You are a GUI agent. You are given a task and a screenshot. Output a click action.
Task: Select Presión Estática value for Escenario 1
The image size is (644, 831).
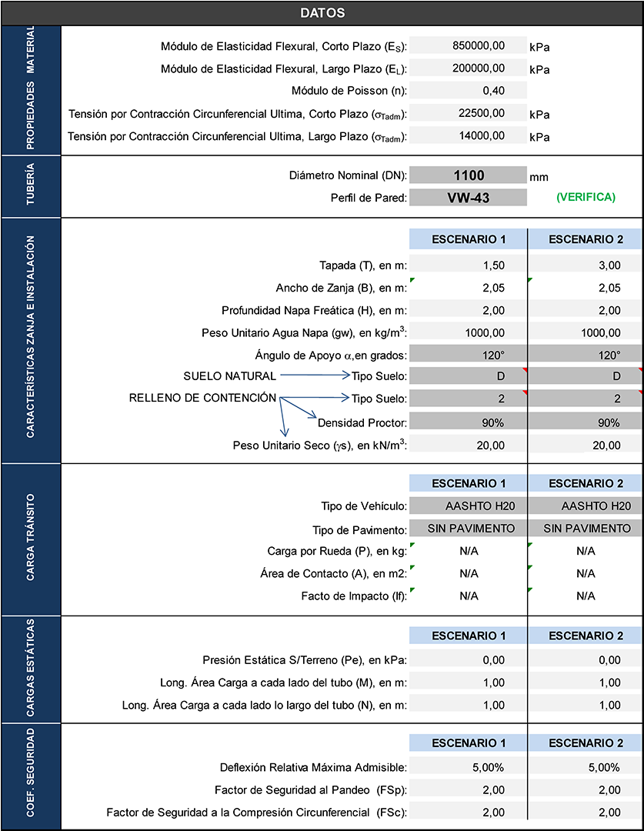pos(468,659)
